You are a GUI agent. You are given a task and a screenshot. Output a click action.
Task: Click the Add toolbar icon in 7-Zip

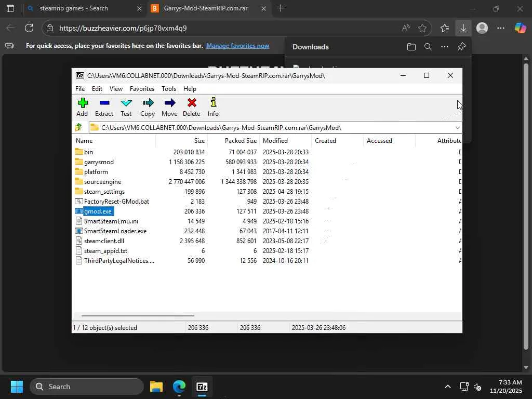point(83,103)
